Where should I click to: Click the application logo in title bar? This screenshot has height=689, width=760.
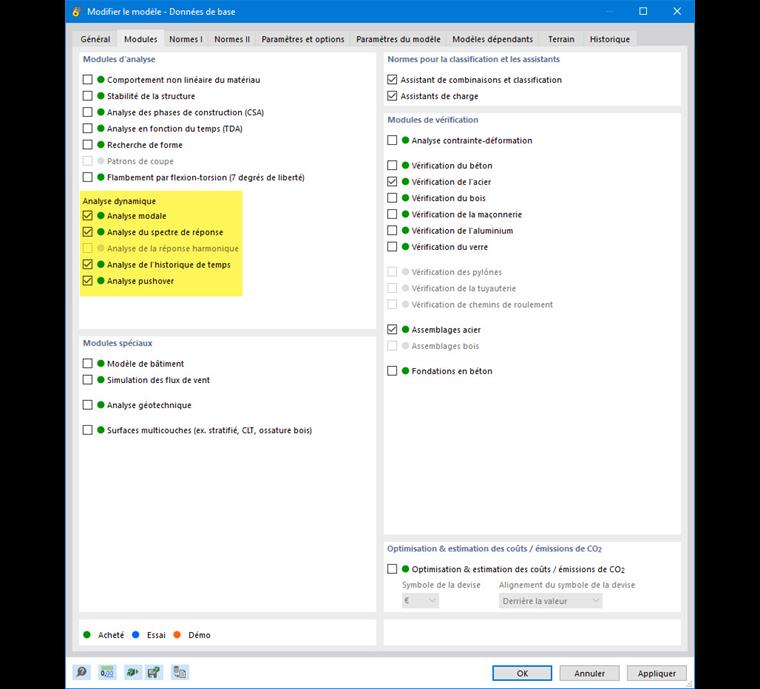tap(76, 12)
